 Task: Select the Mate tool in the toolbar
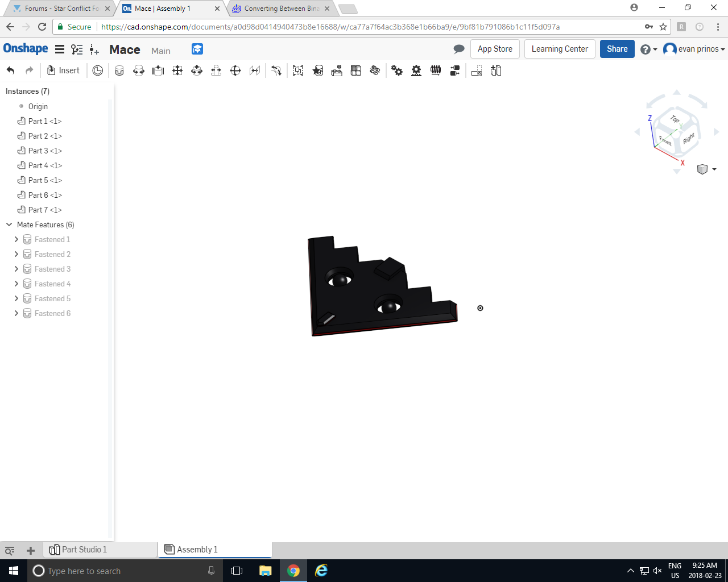[x=119, y=70]
